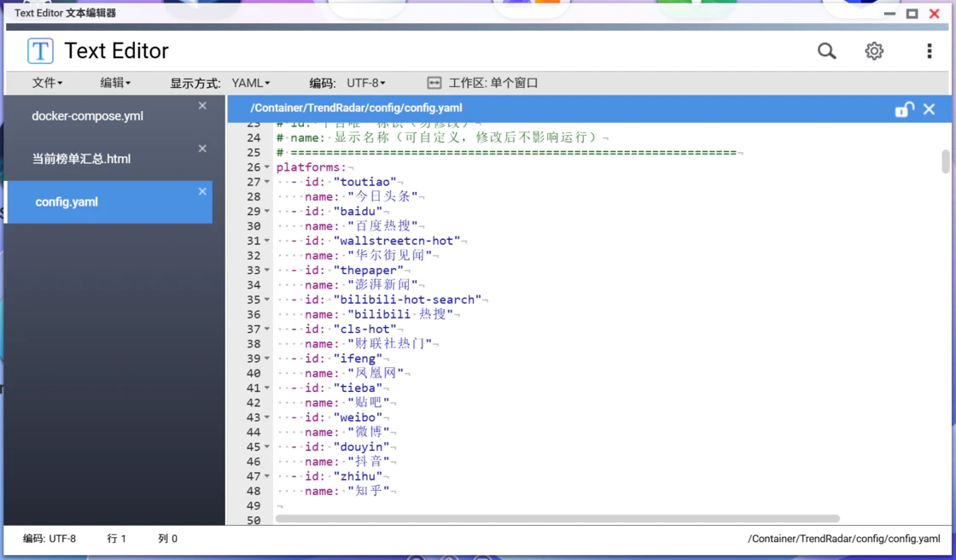Click the "bilibili-hot-search" id value
This screenshot has width=956, height=560.
pos(407,300)
